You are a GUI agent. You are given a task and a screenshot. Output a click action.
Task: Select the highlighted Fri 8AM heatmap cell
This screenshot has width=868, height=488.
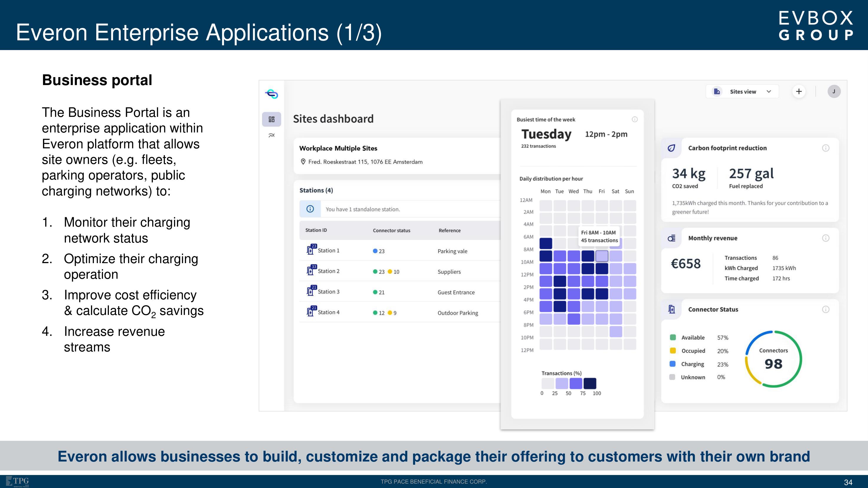click(602, 256)
